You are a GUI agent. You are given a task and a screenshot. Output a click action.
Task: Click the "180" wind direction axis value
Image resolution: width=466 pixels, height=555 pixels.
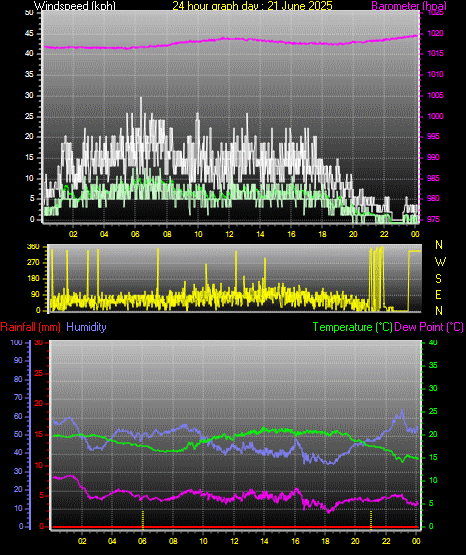coord(33,279)
